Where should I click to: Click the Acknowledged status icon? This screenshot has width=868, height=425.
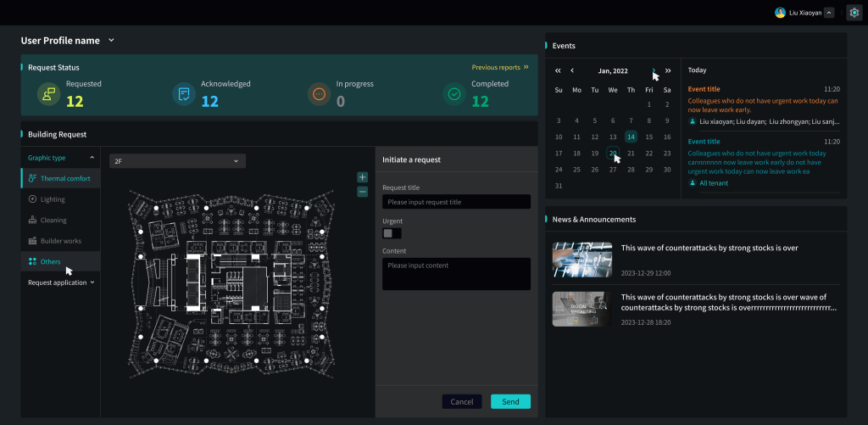(x=184, y=93)
